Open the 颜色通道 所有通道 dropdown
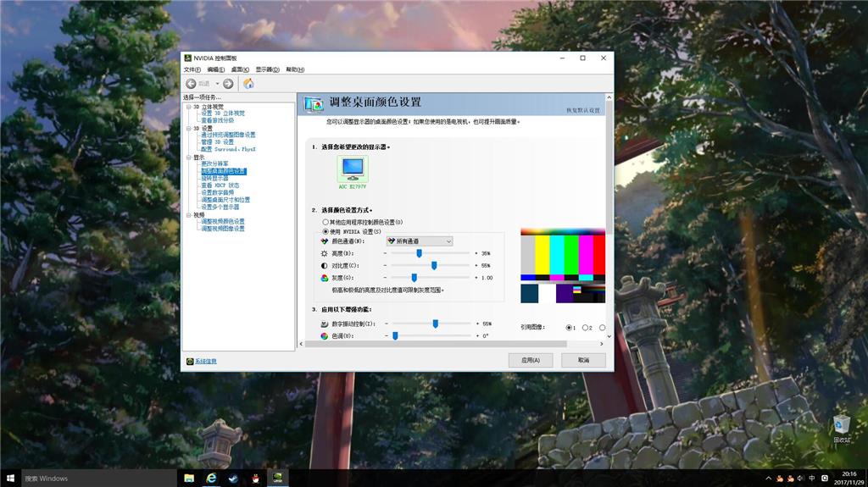 [420, 241]
